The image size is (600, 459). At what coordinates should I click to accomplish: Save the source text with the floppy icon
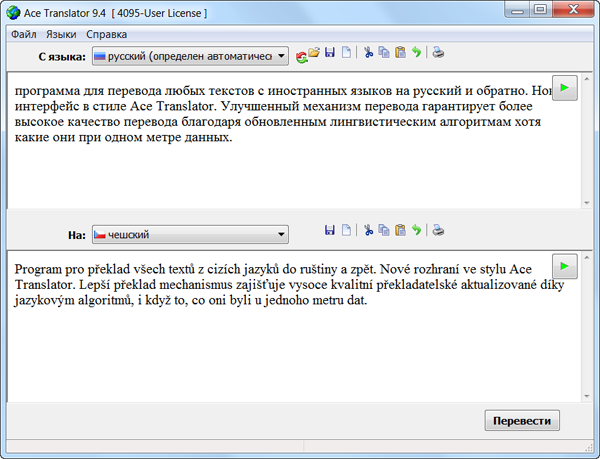tap(330, 53)
